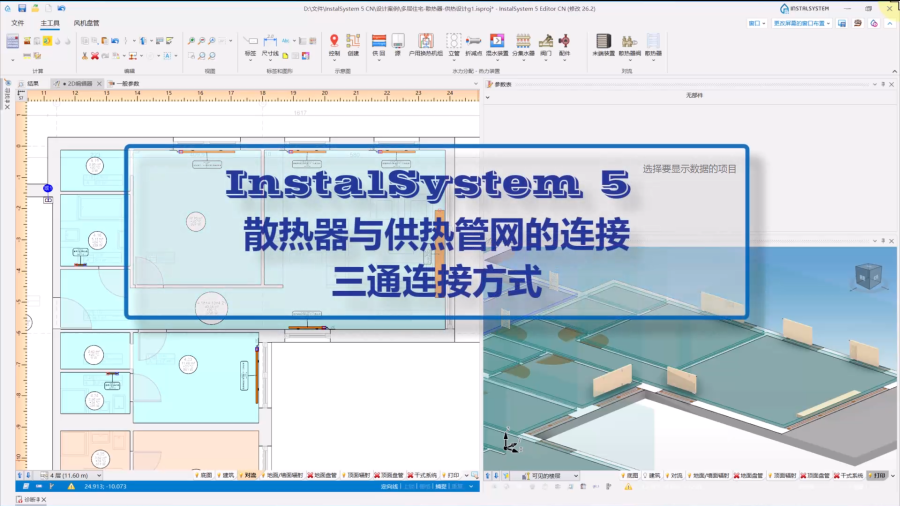Open the 窗口 dropdown
This screenshot has width=900, height=506.
click(757, 24)
